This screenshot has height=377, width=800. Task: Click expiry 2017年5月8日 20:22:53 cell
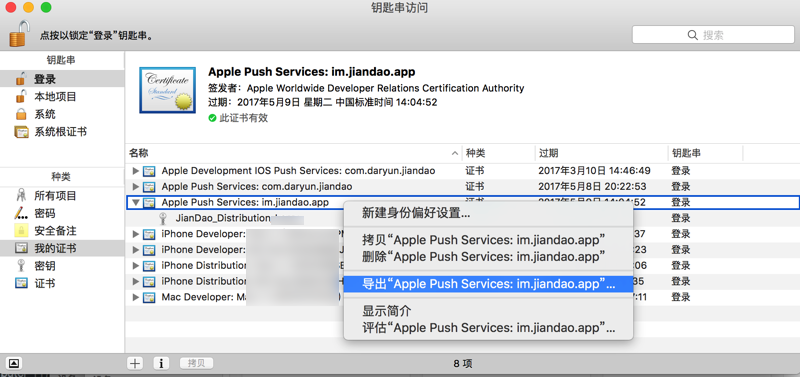[592, 187]
